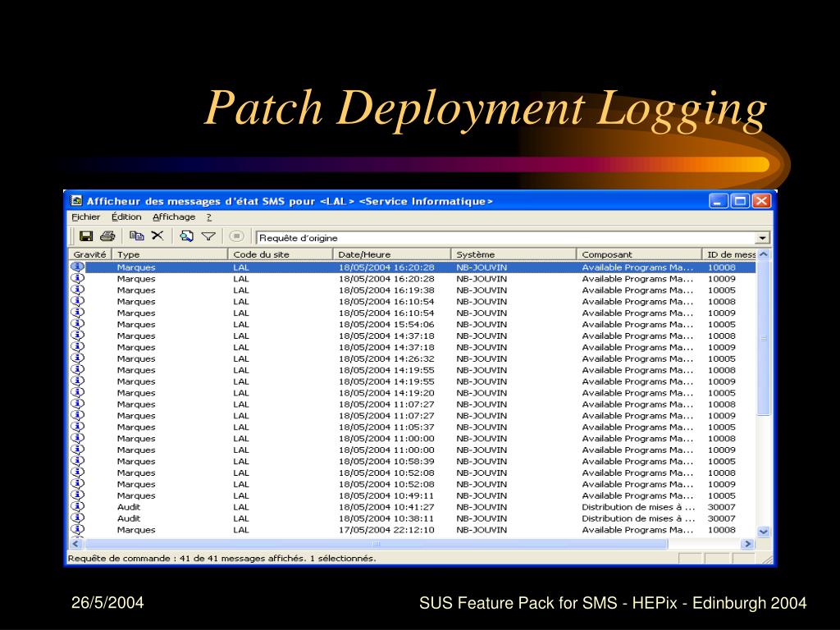This screenshot has height=630, width=840.
Task: Sort by the Date/Heure column header
Action: point(392,254)
